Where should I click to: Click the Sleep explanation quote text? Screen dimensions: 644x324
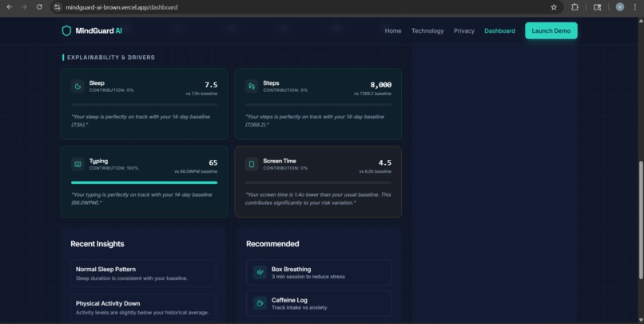click(141, 121)
